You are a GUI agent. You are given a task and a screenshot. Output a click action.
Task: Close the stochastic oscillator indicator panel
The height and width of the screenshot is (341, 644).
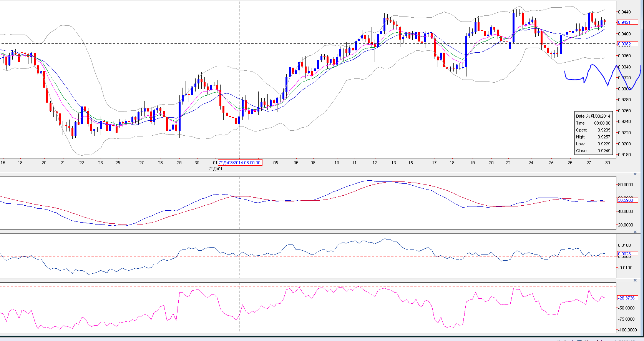click(x=635, y=174)
